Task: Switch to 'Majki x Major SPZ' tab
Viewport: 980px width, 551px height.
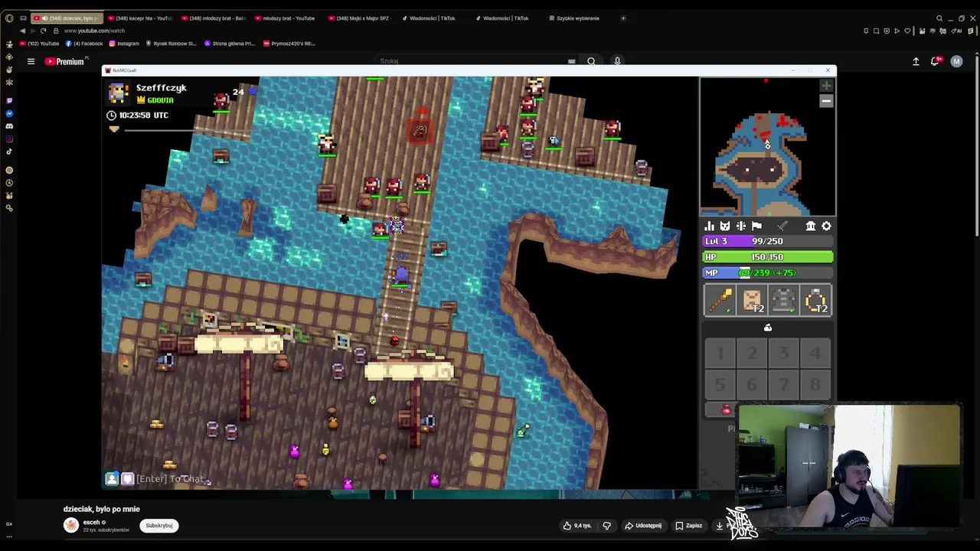Action: point(358,18)
